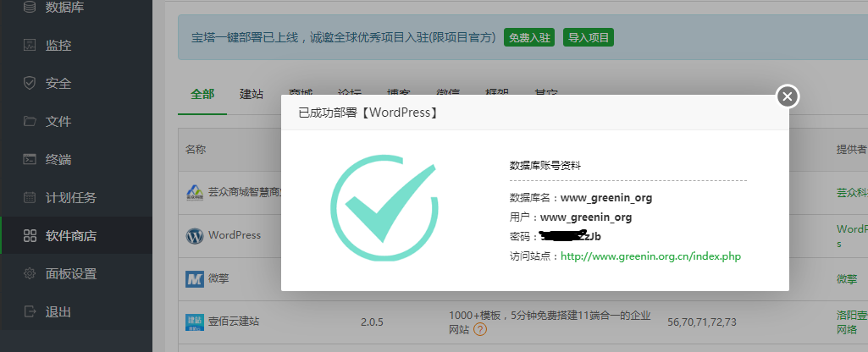Click the 用户 www_greenin_org value
The width and height of the screenshot is (868, 352).
(x=586, y=217)
